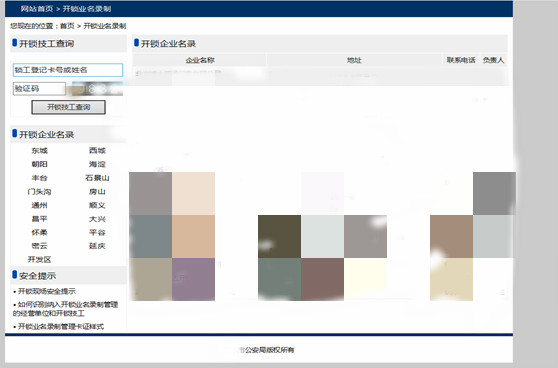Focus the 验证码 input field

pos(40,89)
